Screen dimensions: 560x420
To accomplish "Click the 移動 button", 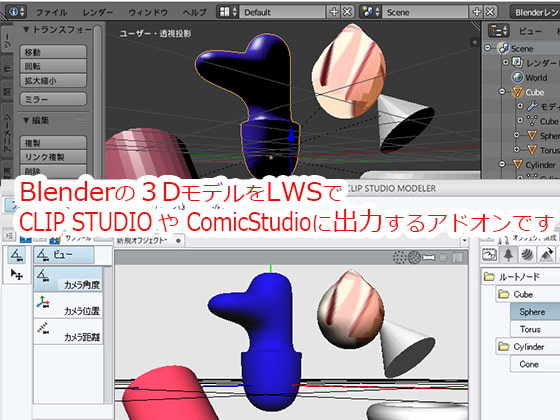I will (53, 52).
